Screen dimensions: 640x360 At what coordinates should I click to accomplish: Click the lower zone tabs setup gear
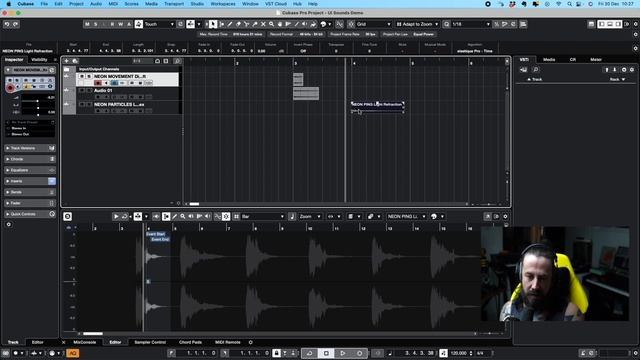coord(251,342)
